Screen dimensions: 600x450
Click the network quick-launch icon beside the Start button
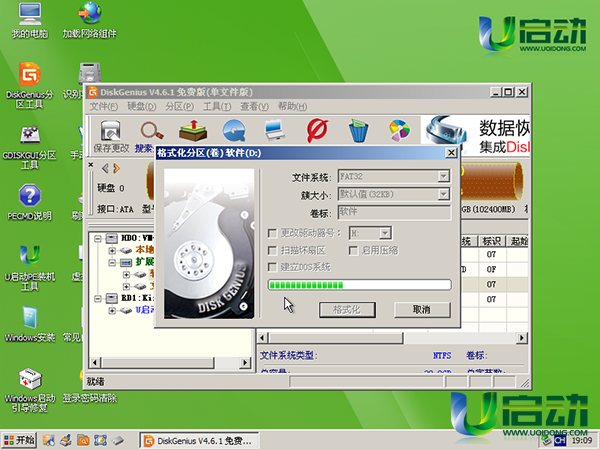point(49,440)
